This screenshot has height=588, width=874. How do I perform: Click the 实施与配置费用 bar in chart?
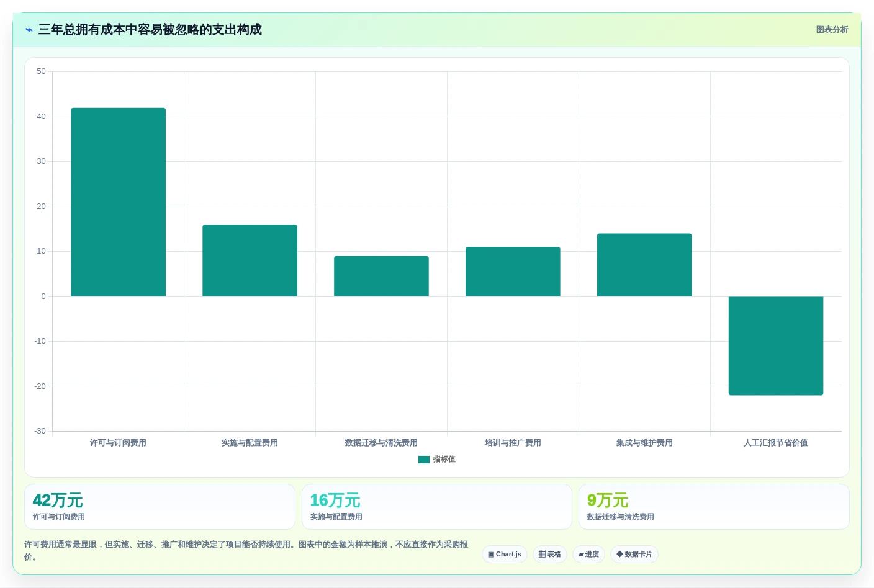[250, 261]
